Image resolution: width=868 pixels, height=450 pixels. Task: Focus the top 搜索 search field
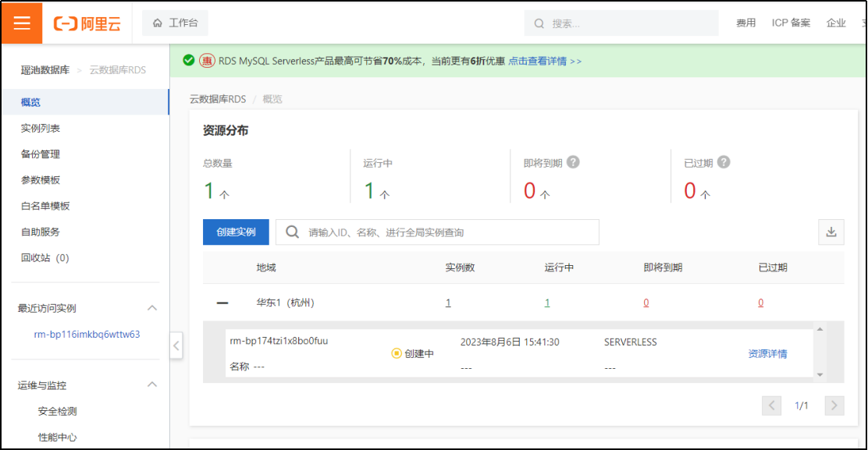[621, 23]
